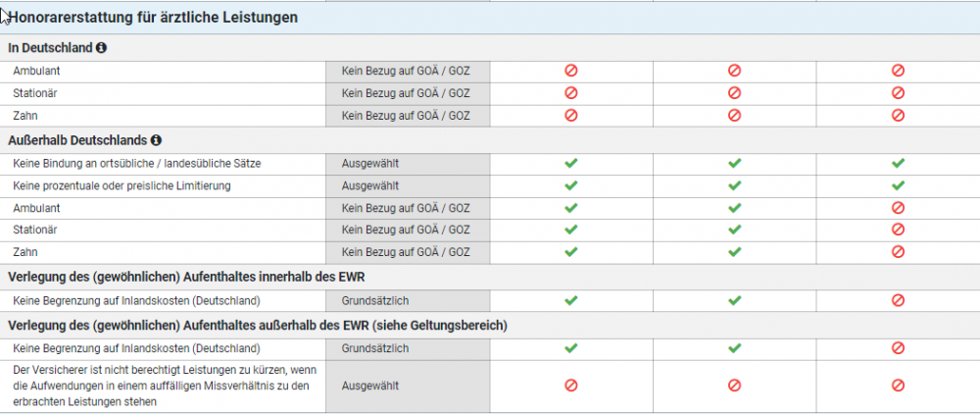Click third-column green check for "Keine prozentuale" row
980x414 pixels.
pyautogui.click(x=898, y=185)
